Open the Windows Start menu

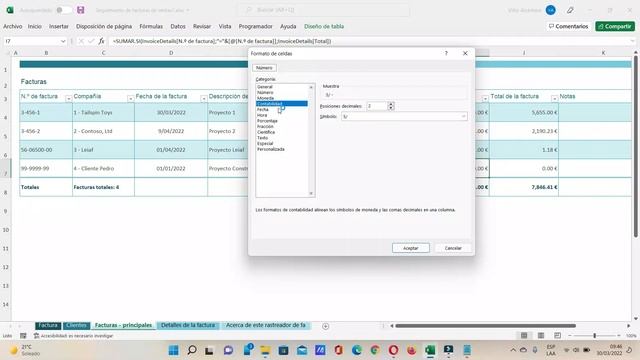173,350
